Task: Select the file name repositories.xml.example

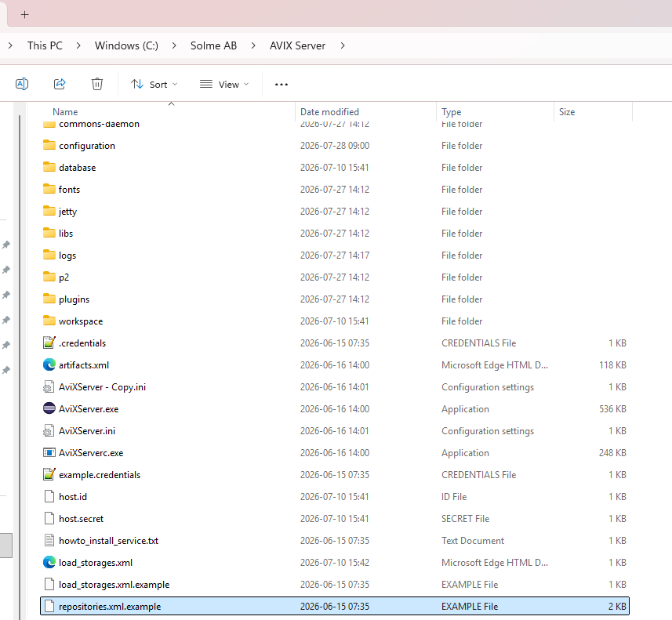Action: click(110, 607)
